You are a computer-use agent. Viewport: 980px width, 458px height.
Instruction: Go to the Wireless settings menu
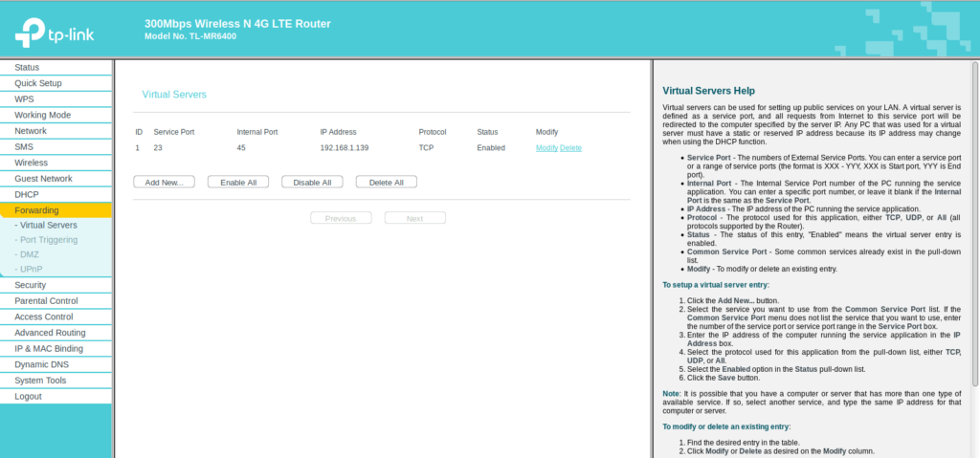31,163
